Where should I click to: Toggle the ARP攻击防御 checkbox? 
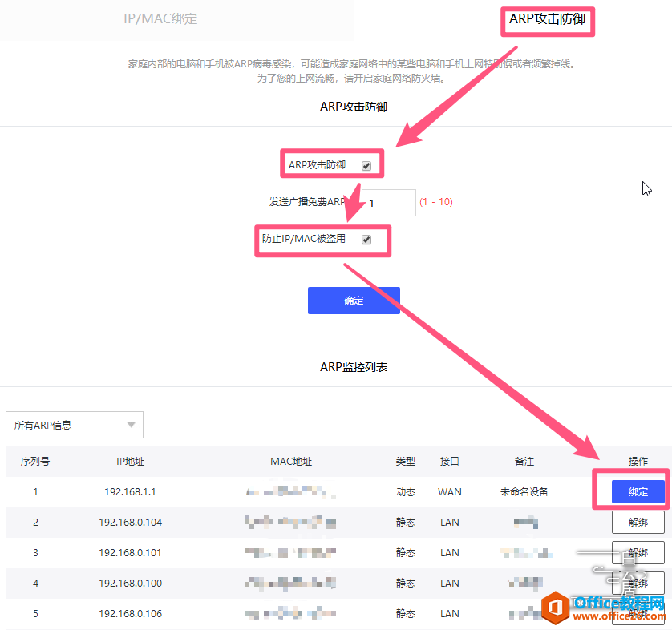pos(366,166)
